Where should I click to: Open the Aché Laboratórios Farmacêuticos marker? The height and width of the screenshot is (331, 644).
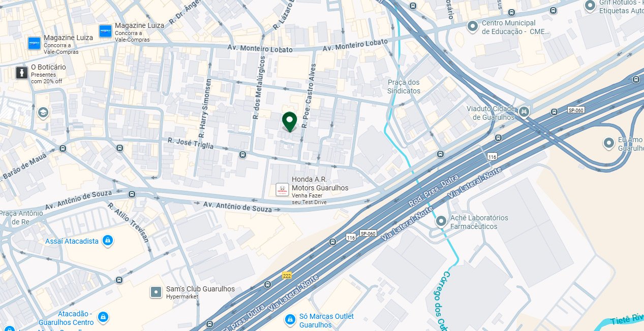tap(441, 221)
